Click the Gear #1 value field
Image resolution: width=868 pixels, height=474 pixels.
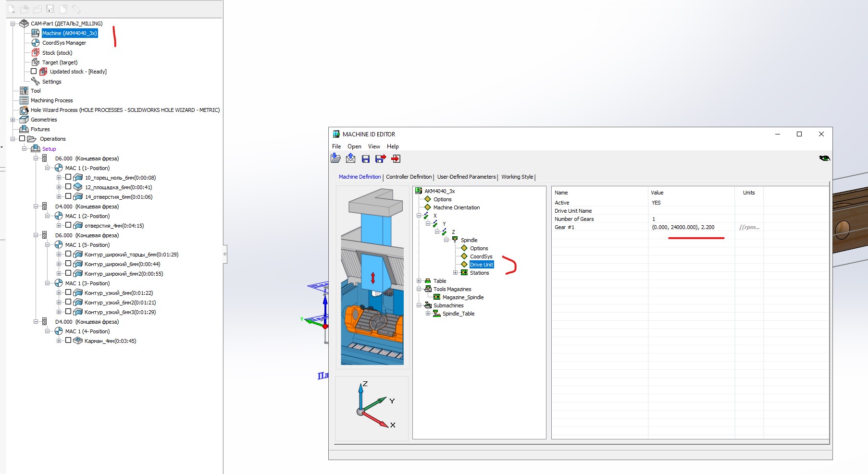(x=692, y=227)
